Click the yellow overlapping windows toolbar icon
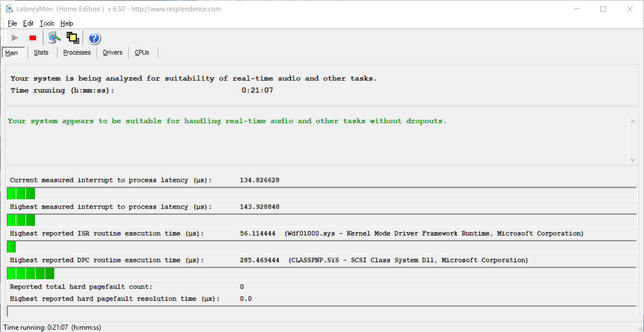 [x=73, y=38]
